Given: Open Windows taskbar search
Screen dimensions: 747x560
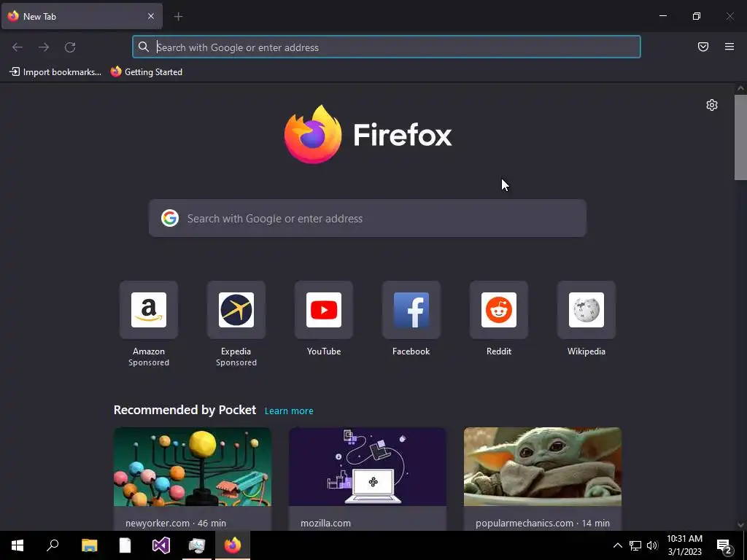Looking at the screenshot, I should click(x=53, y=545).
